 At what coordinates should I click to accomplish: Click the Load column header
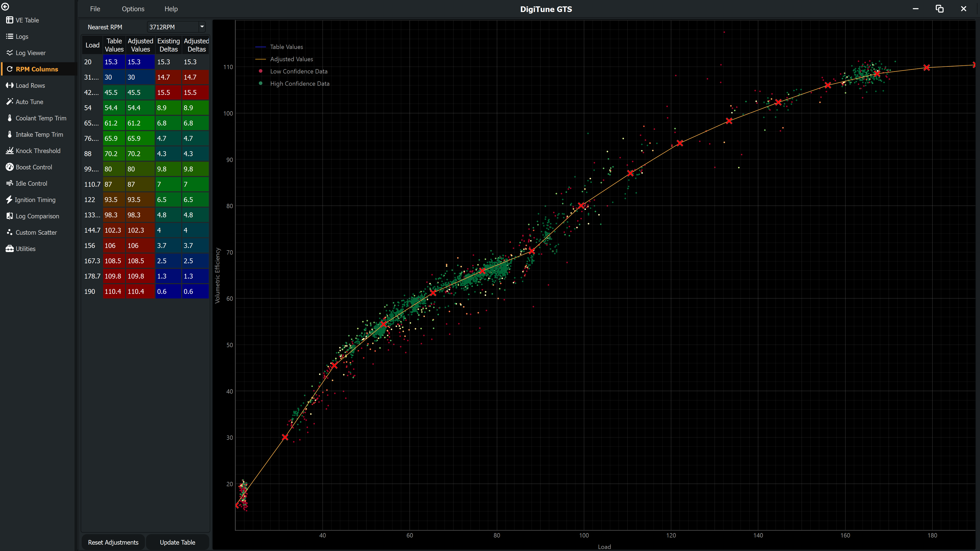[x=92, y=45]
